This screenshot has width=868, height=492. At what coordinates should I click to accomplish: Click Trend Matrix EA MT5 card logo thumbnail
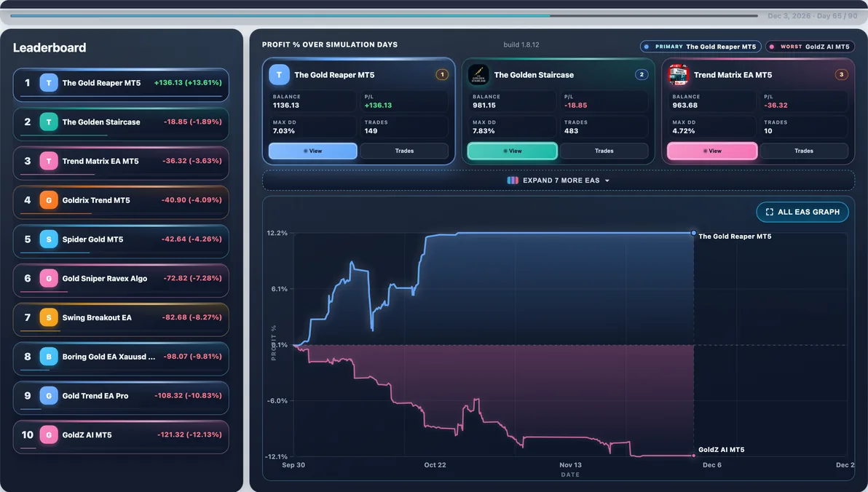click(x=678, y=75)
